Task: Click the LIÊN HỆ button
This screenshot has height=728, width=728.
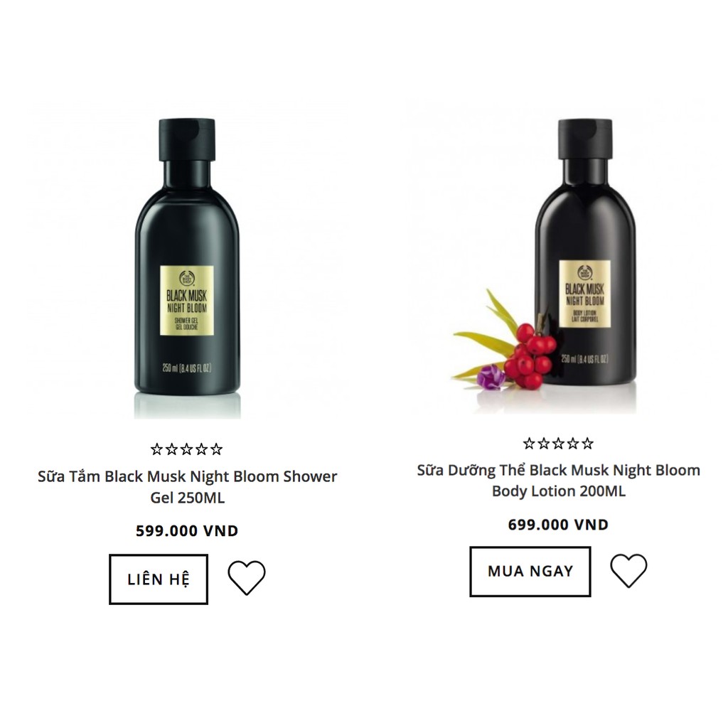Action: click(x=159, y=579)
